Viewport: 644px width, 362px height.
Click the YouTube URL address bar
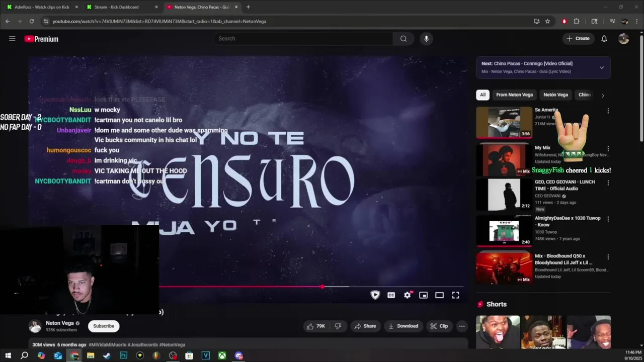pyautogui.click(x=287, y=21)
